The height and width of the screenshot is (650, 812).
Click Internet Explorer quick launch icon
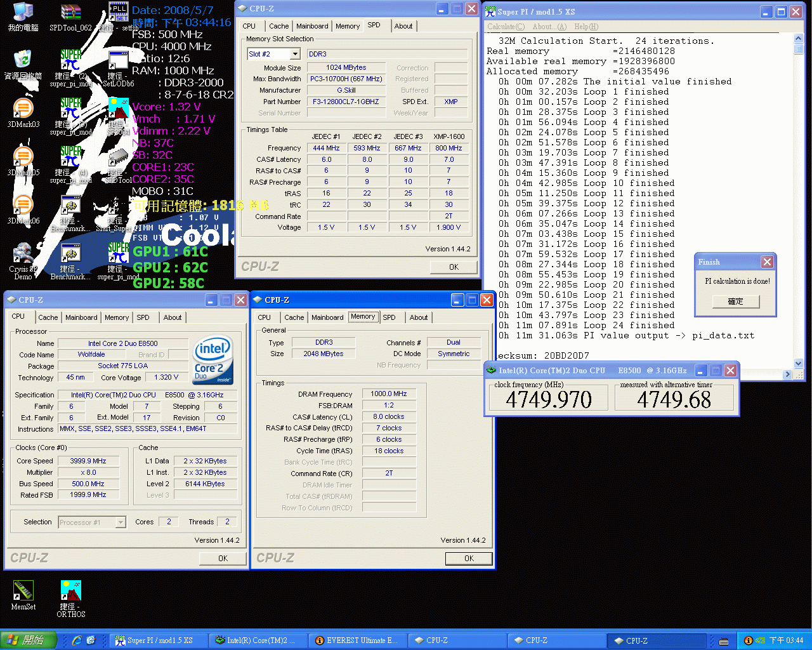pyautogui.click(x=77, y=640)
